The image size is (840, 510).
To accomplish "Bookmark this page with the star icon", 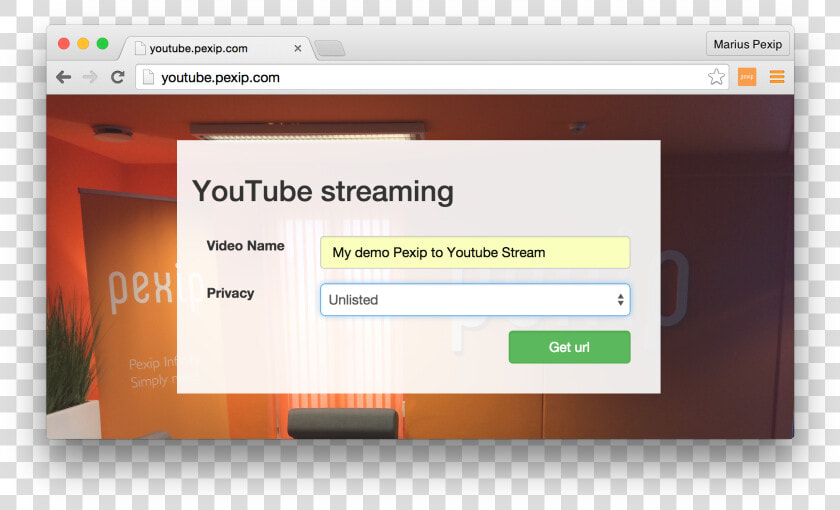I will tap(716, 77).
